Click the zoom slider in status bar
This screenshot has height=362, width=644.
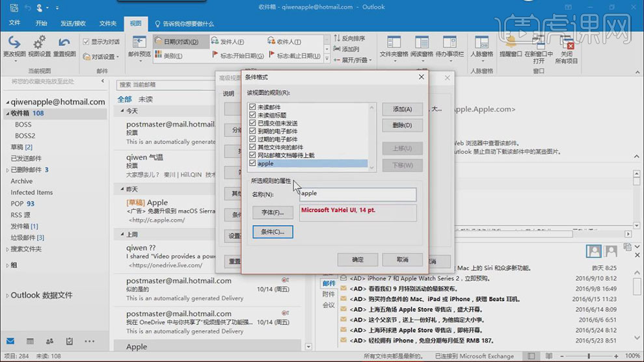pos(589,356)
